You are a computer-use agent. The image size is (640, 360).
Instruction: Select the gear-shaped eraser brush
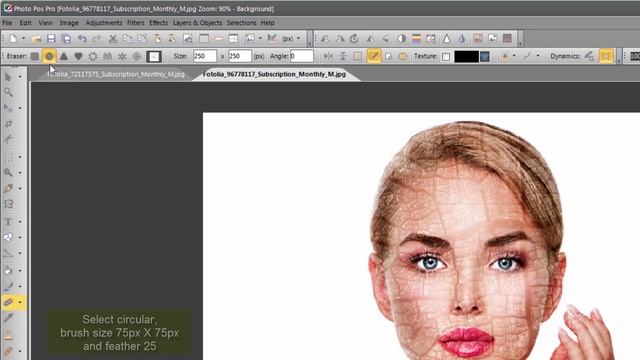tap(93, 56)
